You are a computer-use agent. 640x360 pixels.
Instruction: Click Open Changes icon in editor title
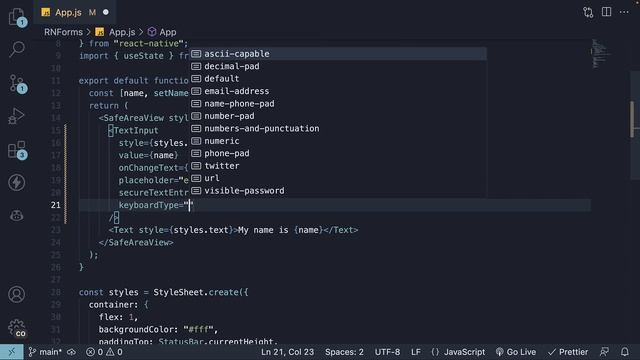588,12
